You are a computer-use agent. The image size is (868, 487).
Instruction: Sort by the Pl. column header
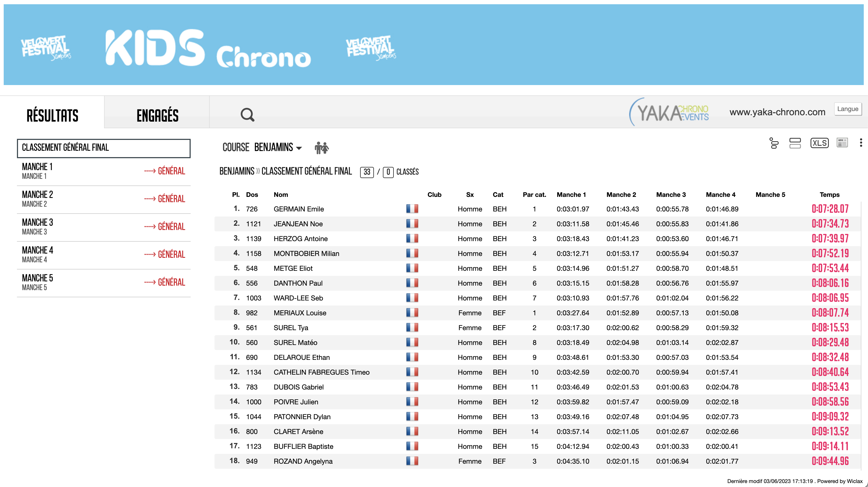coord(235,194)
